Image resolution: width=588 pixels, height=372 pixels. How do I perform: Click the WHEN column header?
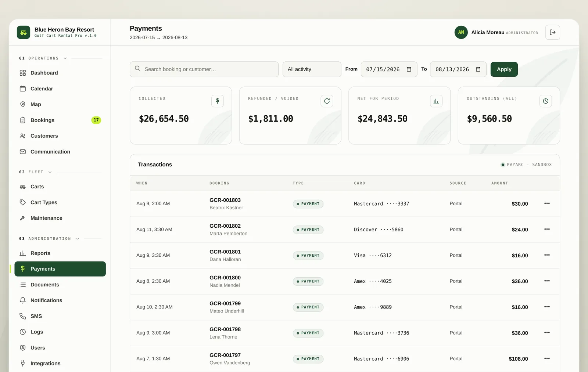pyautogui.click(x=142, y=183)
